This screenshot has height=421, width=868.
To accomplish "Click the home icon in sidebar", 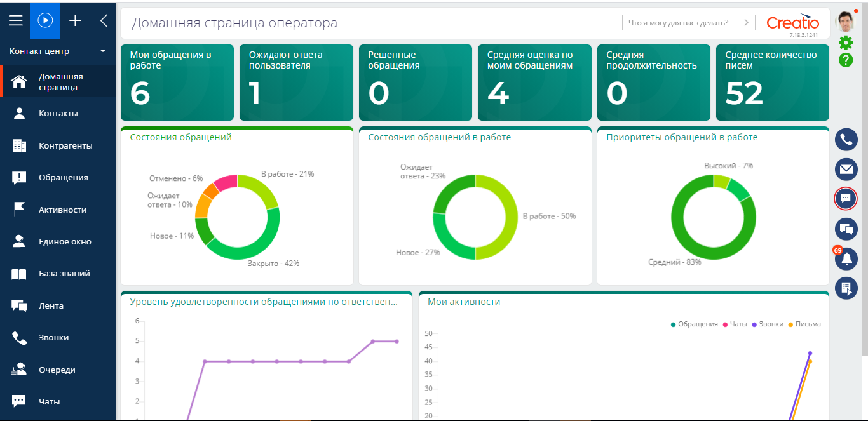I will [19, 82].
